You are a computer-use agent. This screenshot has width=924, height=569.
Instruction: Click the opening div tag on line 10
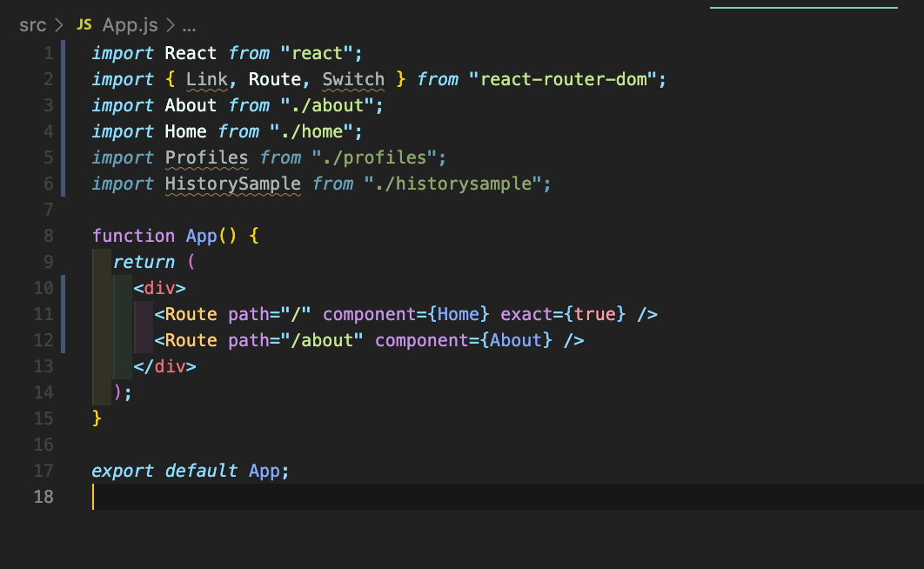click(x=160, y=288)
